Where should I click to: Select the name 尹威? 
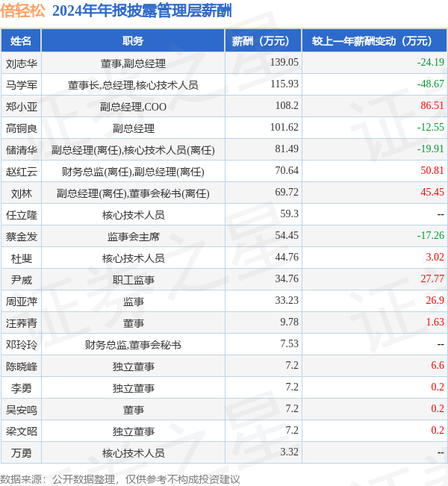22,280
